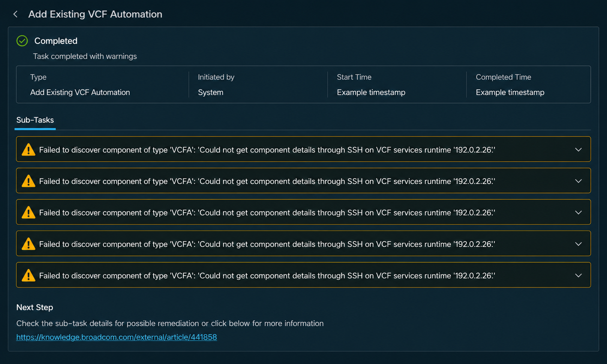The image size is (607, 364).
Task: Click the 'Add Existing VCF Automation' page title
Action: tap(95, 14)
